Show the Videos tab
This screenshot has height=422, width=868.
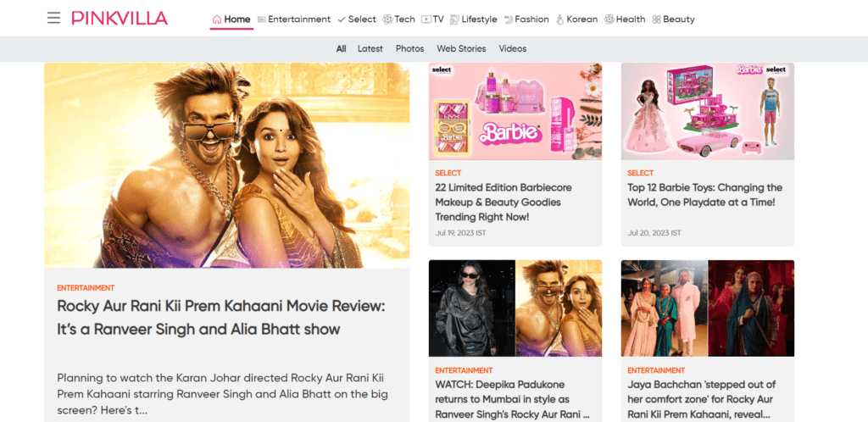click(x=512, y=49)
